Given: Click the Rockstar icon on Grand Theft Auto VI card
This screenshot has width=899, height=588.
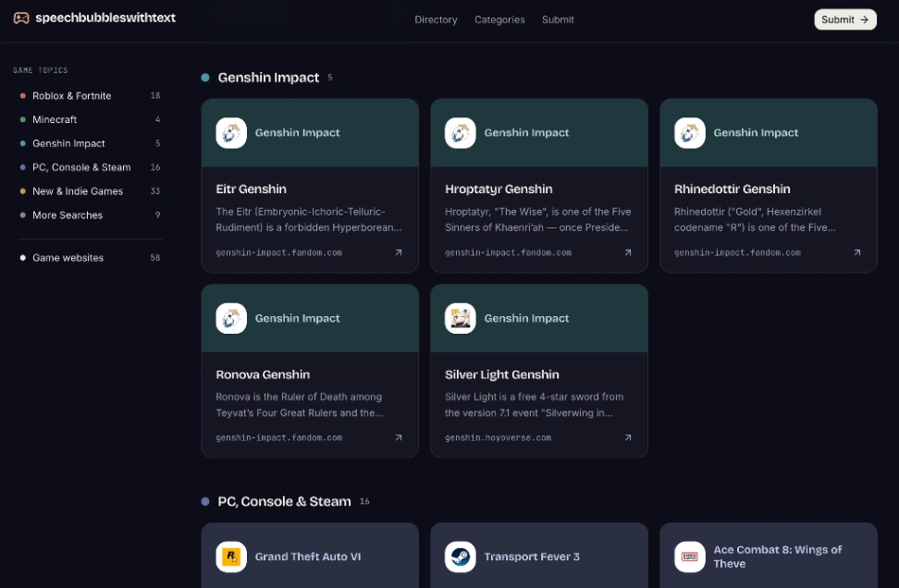Looking at the screenshot, I should point(231,557).
